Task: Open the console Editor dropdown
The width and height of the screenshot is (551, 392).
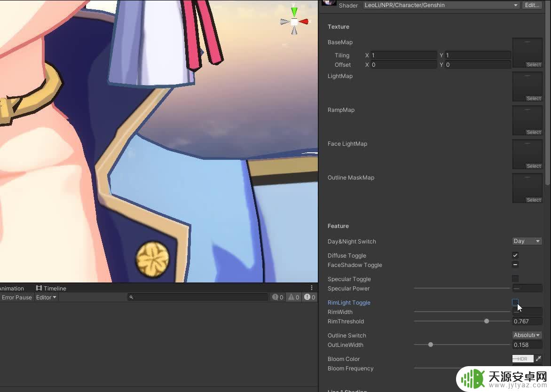Action: (x=46, y=297)
